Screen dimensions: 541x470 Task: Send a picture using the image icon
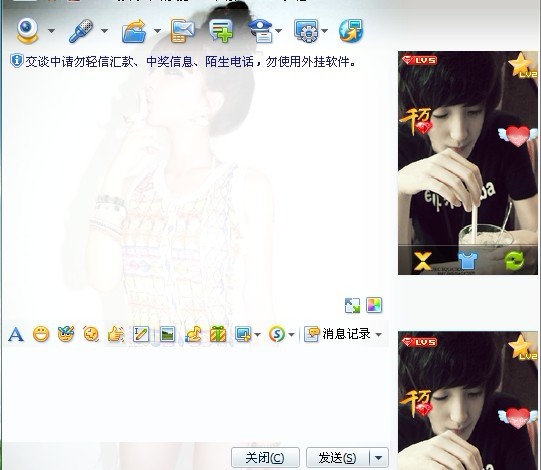(167, 334)
